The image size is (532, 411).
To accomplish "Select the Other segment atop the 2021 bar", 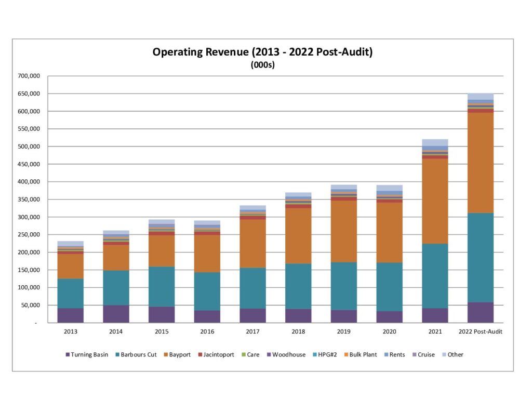I will (435, 142).
